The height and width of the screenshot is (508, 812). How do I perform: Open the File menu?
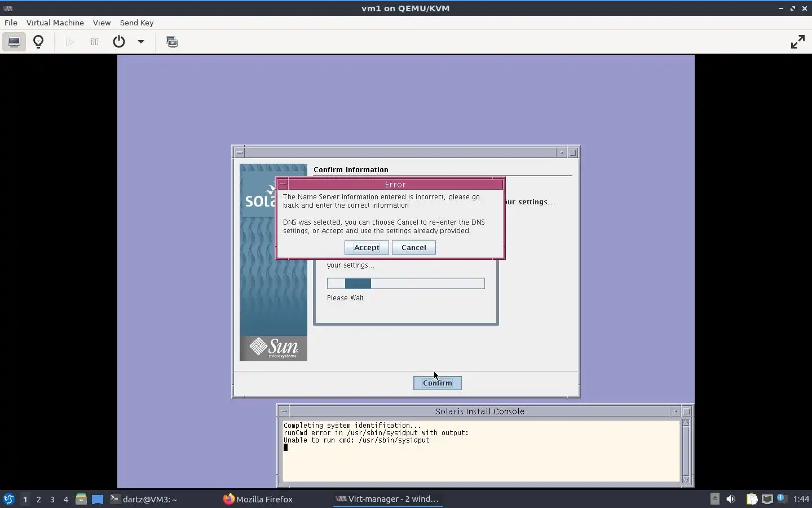(x=11, y=23)
